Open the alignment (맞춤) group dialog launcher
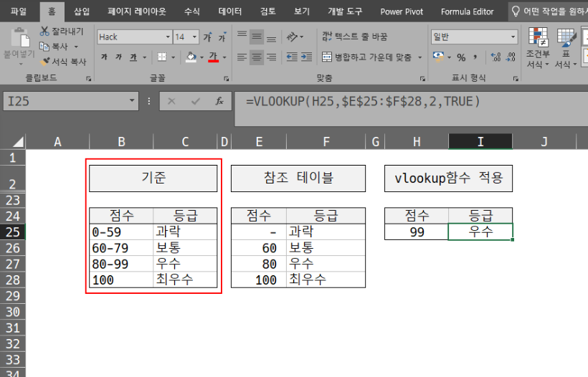 (x=422, y=79)
